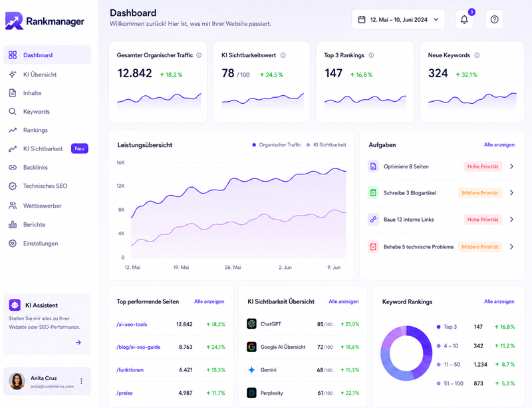Expand the Schreibe 3 Blogartikel task arrow
532x408 pixels.
tap(511, 192)
